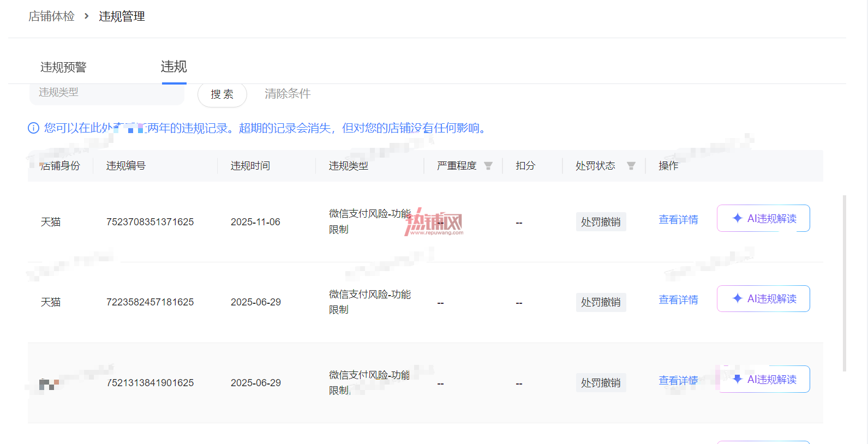Select the 违规 tab
This screenshot has height=444, width=868.
pyautogui.click(x=174, y=67)
